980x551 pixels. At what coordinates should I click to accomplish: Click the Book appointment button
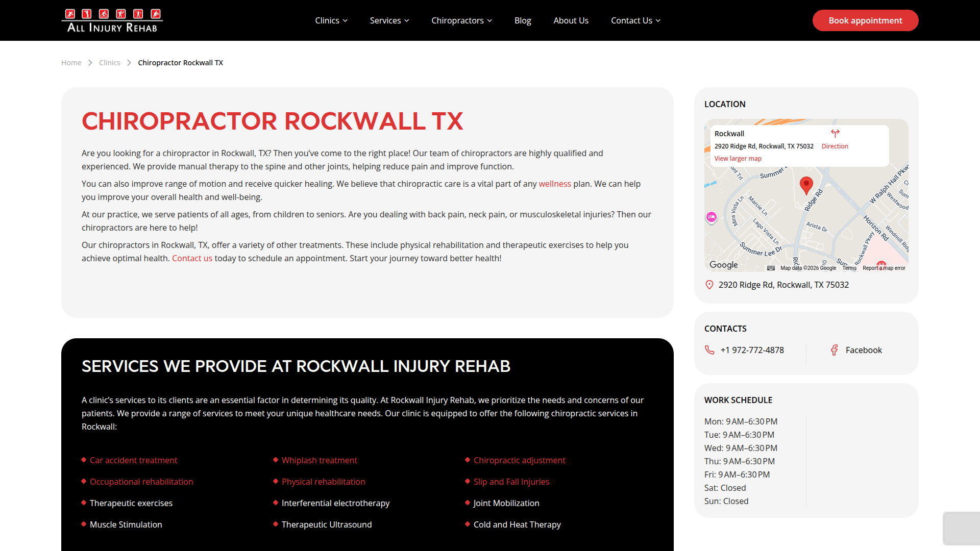coord(866,20)
